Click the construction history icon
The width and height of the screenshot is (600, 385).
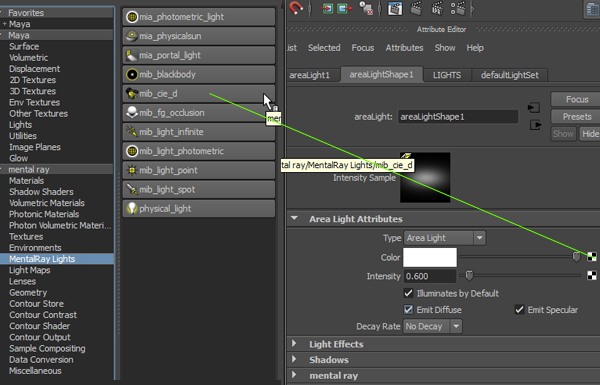pos(366,8)
